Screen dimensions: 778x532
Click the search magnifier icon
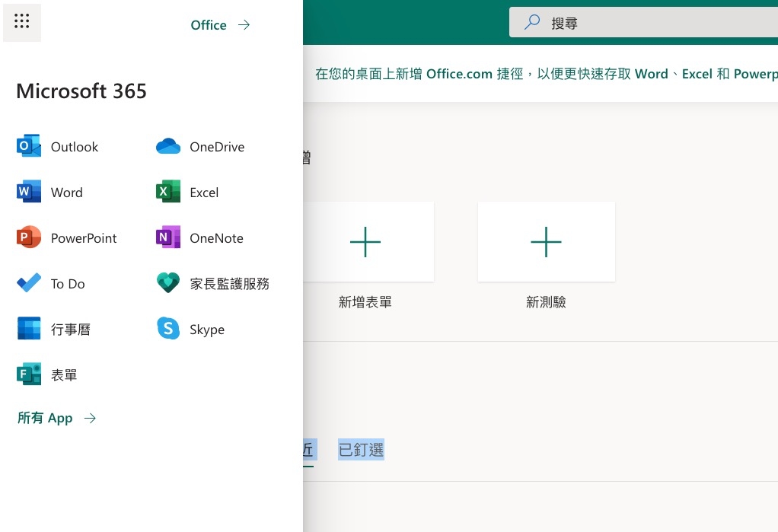pos(532,24)
